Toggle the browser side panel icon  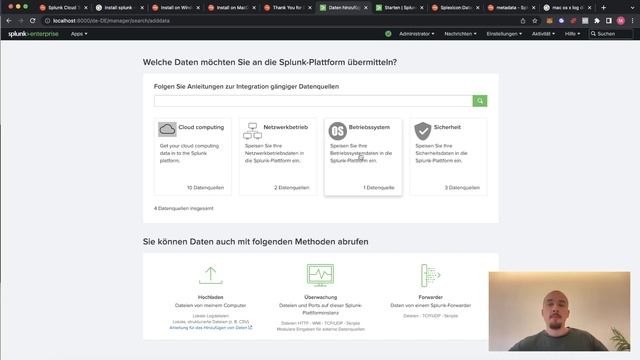click(609, 21)
